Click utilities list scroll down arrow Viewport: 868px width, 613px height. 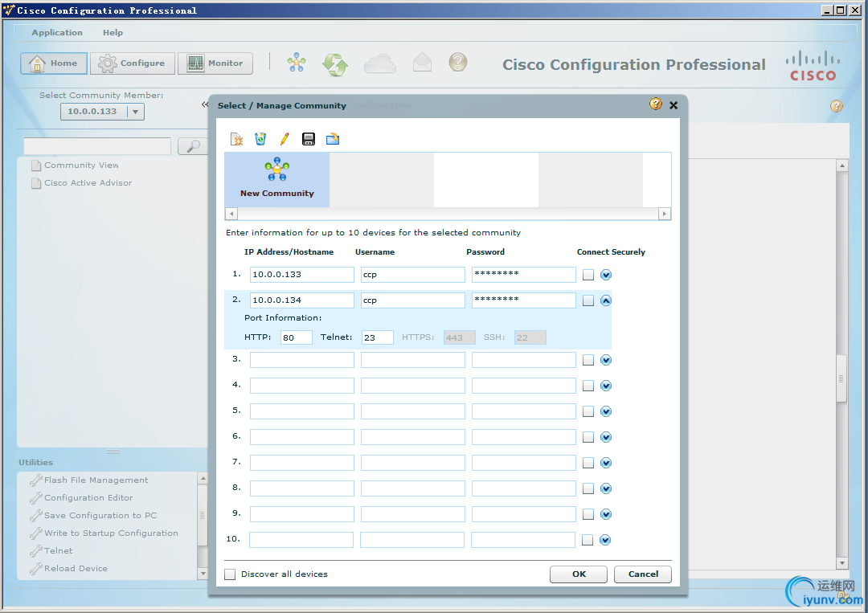click(203, 574)
